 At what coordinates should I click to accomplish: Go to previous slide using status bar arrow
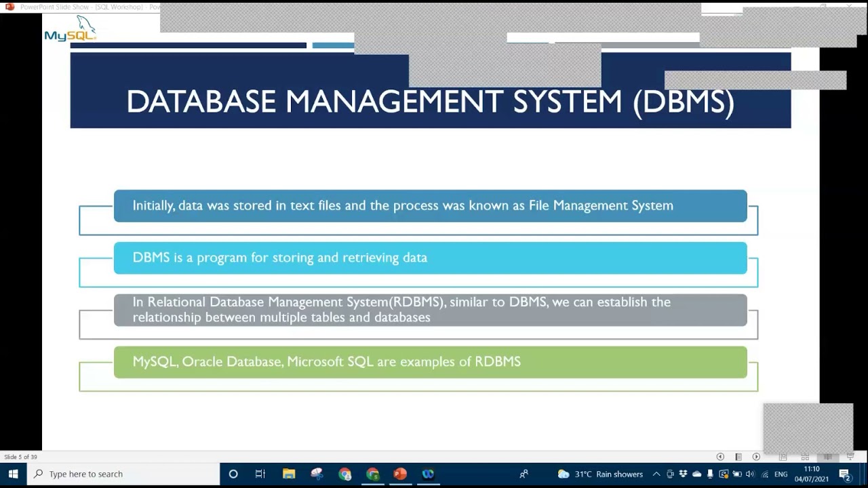pyautogui.click(x=720, y=457)
